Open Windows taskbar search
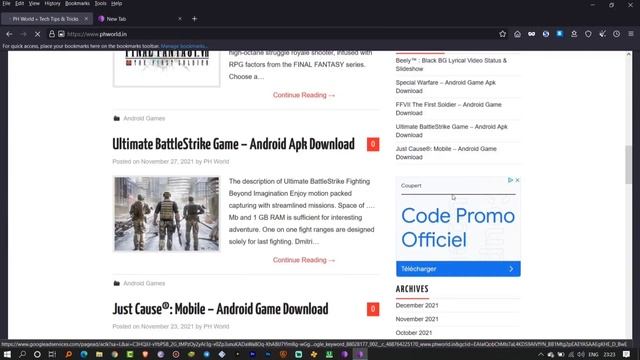The width and height of the screenshot is (640, 360). coord(22,354)
